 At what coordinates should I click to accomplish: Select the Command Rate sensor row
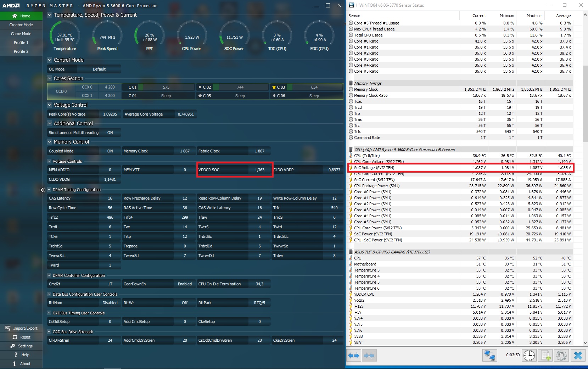460,138
